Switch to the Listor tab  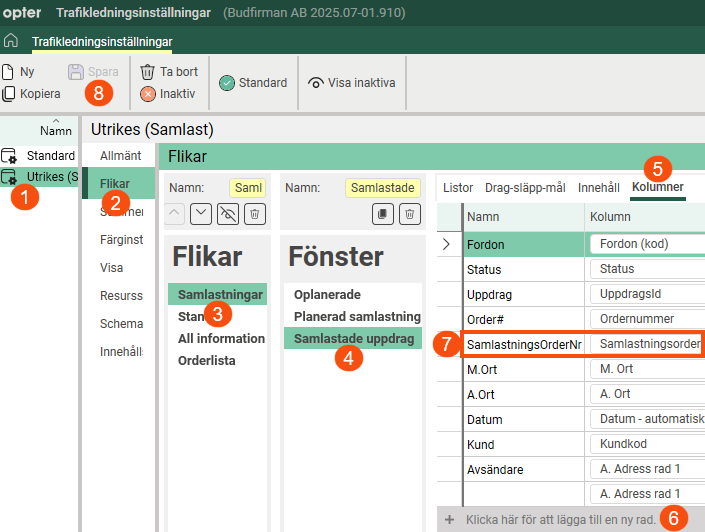(x=458, y=187)
